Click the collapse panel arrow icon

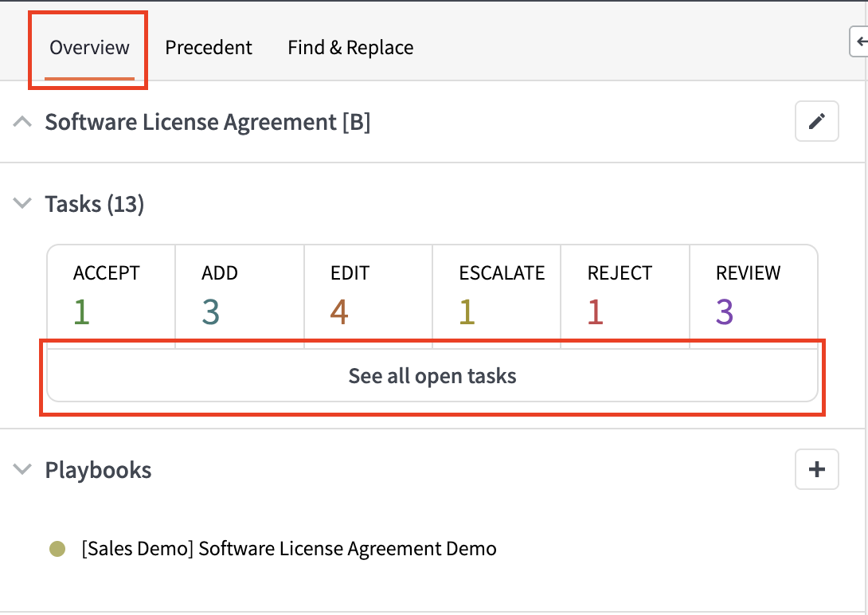tap(860, 41)
